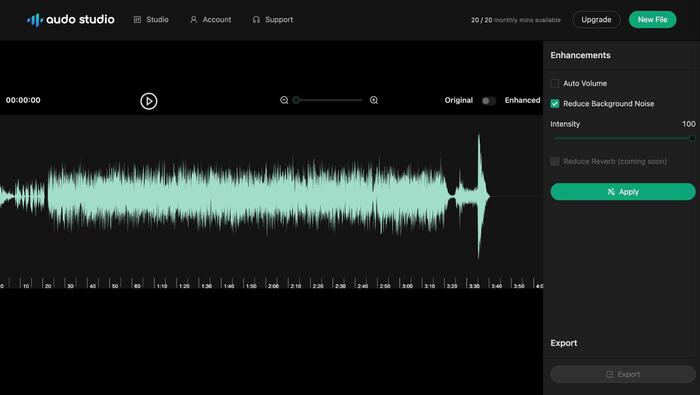Click the 00:00:00 playback time display

tap(23, 100)
